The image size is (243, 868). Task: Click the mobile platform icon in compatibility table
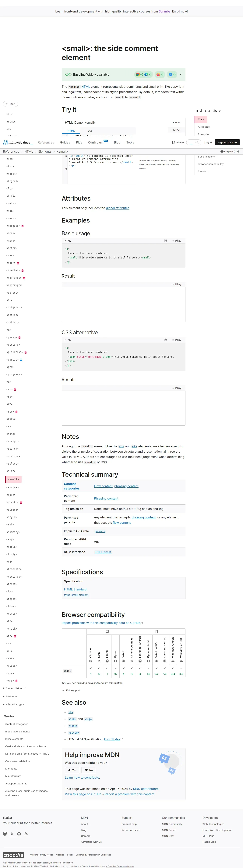[x=157, y=632]
